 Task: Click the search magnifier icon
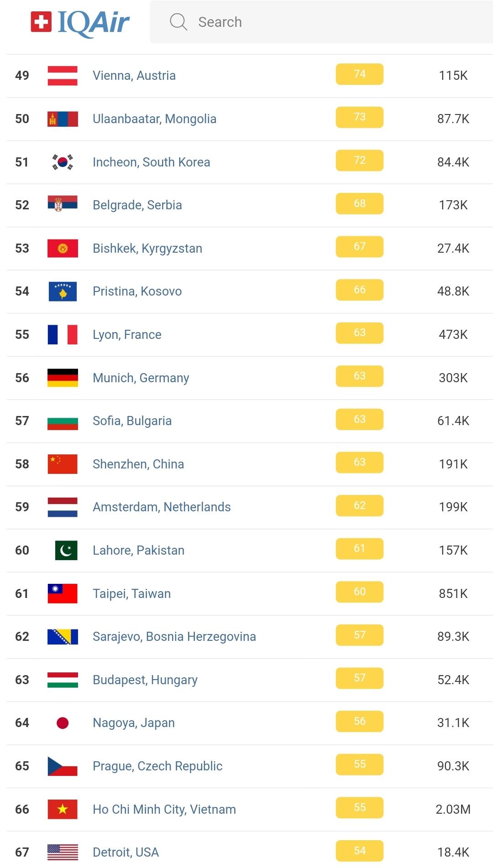click(178, 22)
